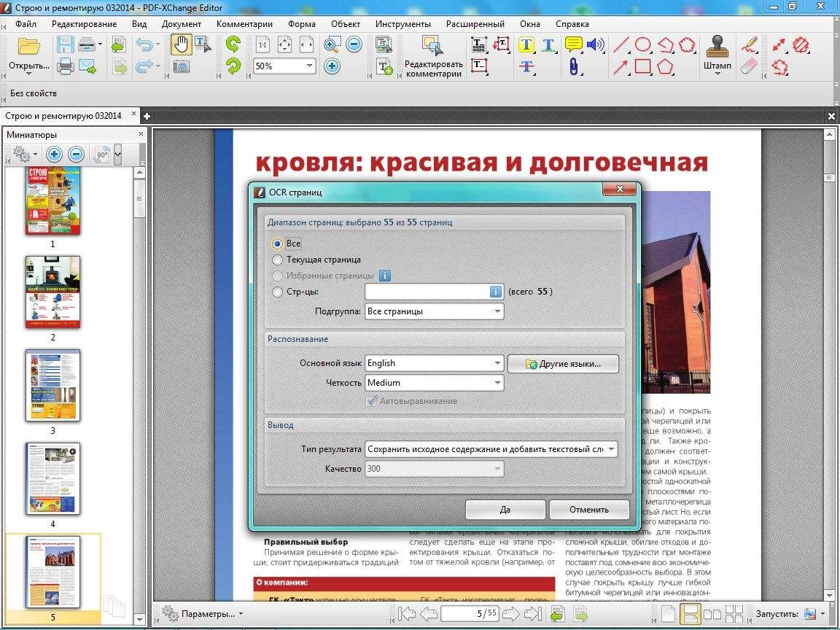The image size is (840, 630).
Task: Click info icon beside page range field
Action: (496, 292)
